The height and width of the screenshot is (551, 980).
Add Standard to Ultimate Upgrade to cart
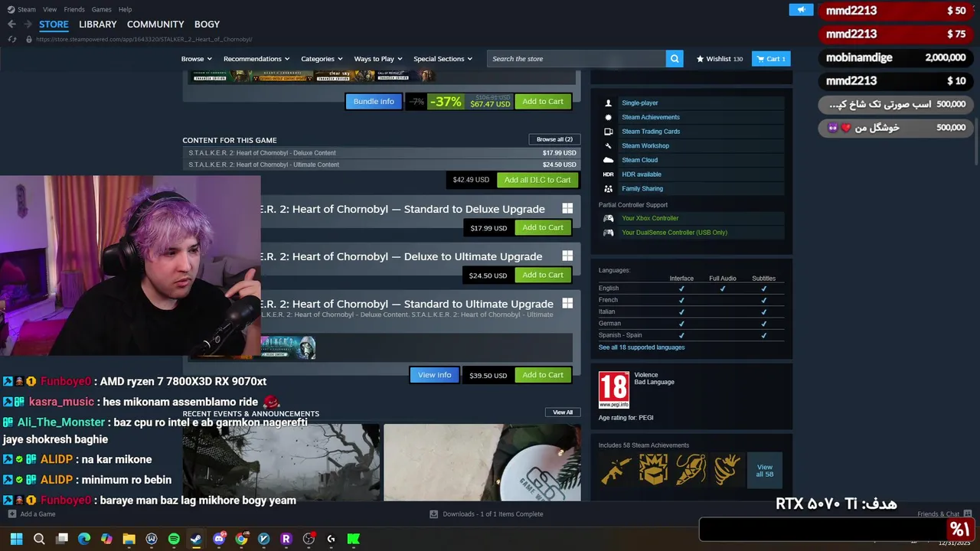tap(543, 375)
